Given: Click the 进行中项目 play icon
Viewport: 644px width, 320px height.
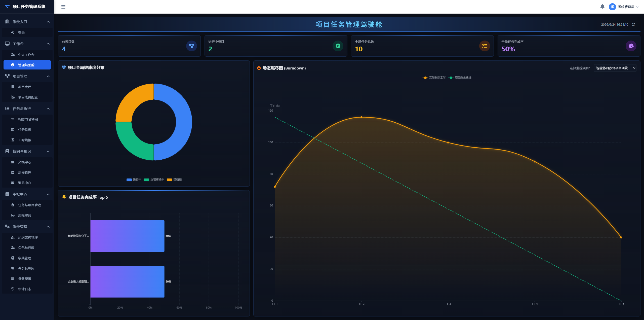Looking at the screenshot, I should coord(338,46).
